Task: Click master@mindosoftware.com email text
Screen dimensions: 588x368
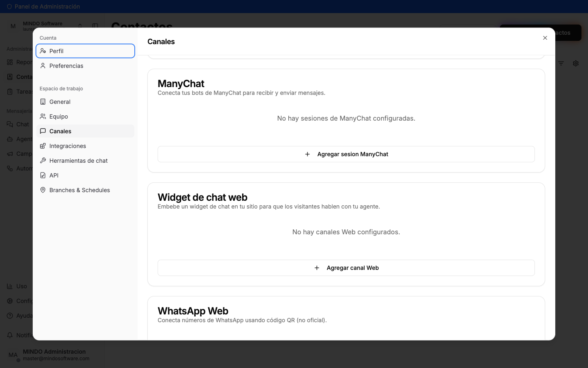Action: click(56, 359)
